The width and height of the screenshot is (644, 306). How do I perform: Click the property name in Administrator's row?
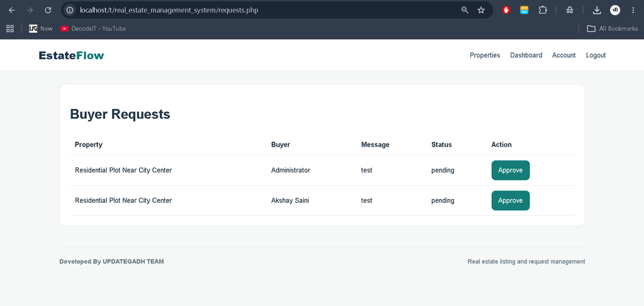pos(123,170)
